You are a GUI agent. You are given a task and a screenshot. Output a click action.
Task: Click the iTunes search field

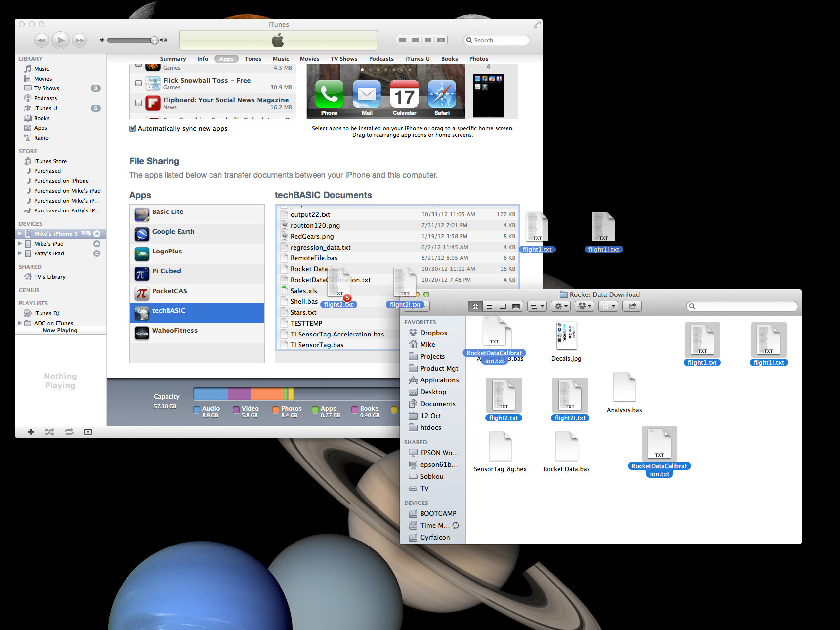pos(497,40)
